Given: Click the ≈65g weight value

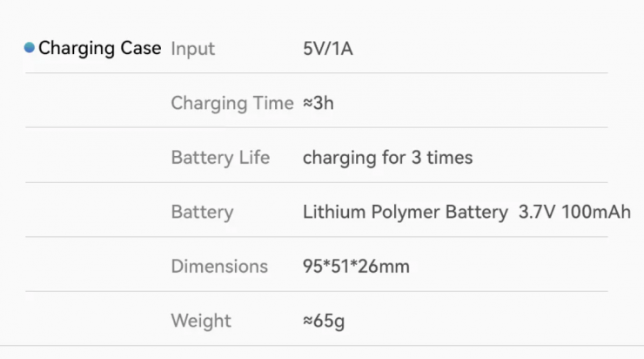Looking at the screenshot, I should point(323,321).
